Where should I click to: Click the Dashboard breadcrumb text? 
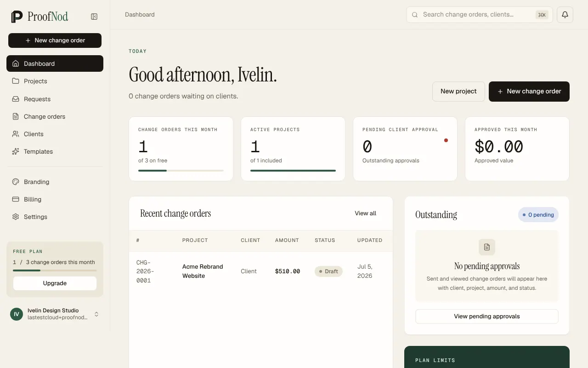pyautogui.click(x=140, y=15)
